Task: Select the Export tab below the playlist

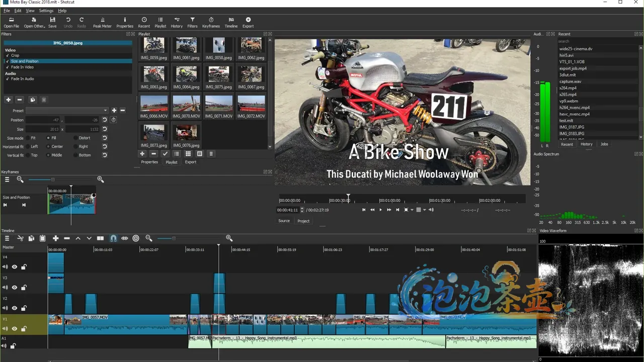Action: coord(190,162)
